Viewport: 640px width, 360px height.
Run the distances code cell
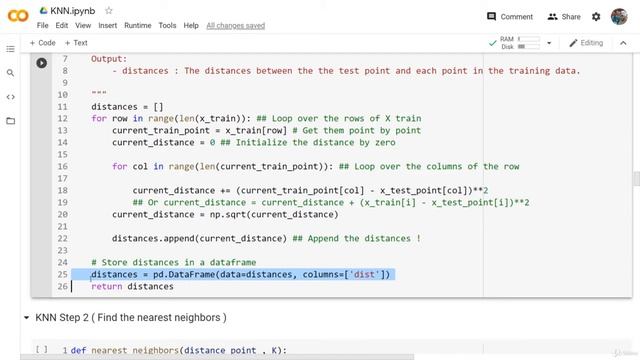42,63
